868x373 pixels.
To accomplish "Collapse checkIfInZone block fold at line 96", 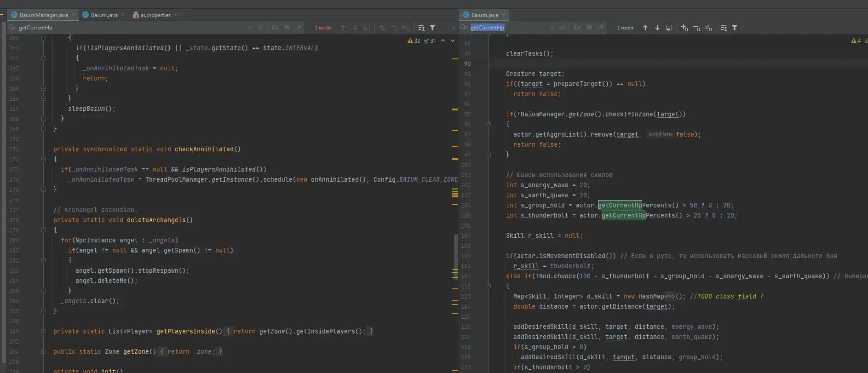I will [489, 124].
